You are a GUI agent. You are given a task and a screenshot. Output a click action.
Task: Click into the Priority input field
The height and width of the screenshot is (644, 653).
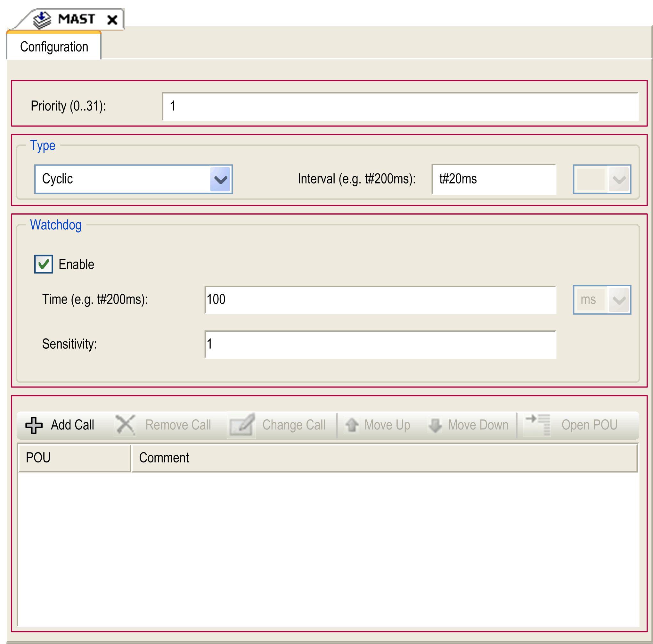click(400, 106)
